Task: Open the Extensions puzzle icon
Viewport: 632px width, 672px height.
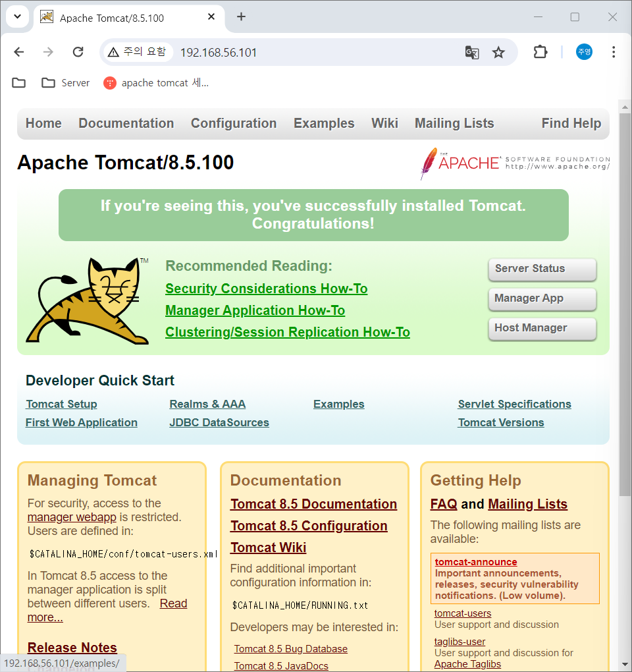Action: coord(540,52)
